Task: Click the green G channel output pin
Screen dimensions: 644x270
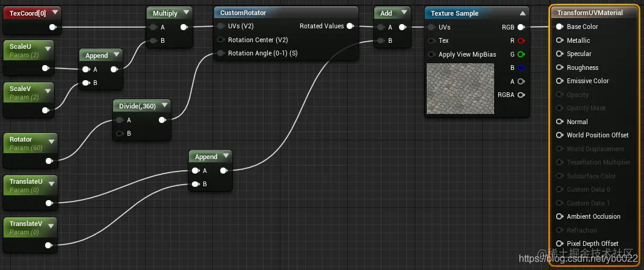Action: tap(521, 54)
